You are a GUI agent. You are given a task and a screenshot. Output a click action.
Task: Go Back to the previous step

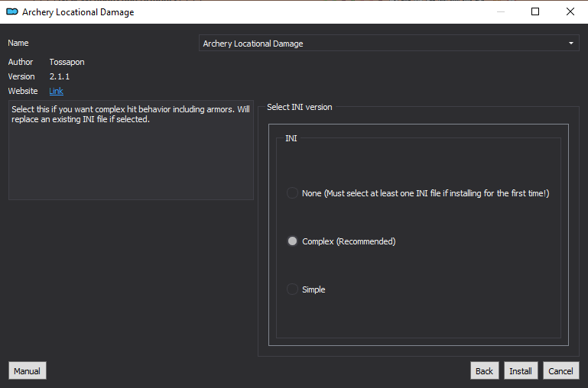(x=485, y=370)
